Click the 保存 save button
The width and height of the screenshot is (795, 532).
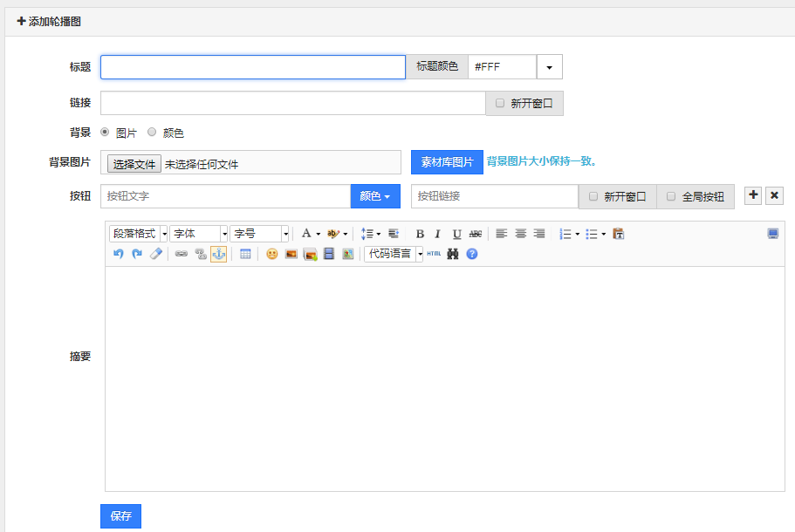[120, 515]
